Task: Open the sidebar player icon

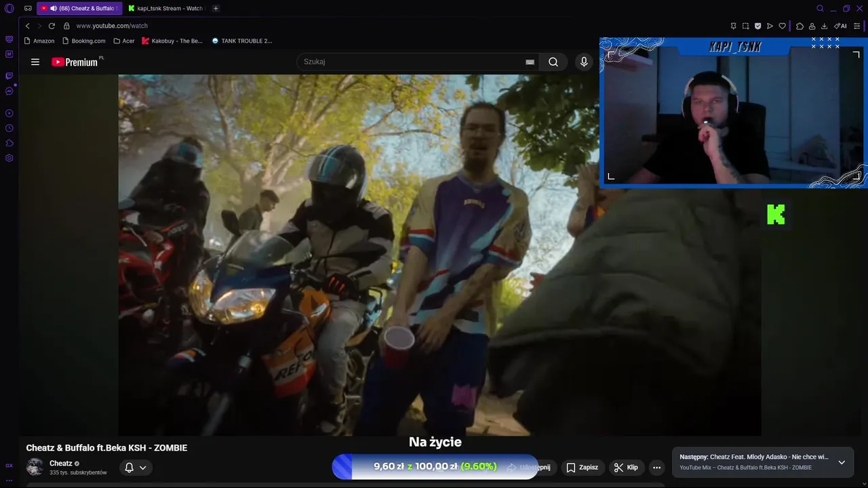Action: pyautogui.click(x=9, y=113)
